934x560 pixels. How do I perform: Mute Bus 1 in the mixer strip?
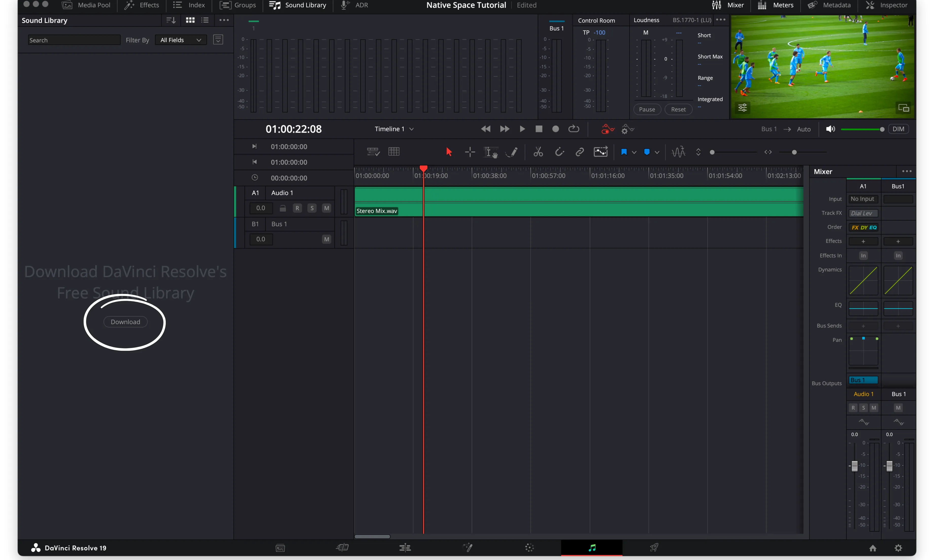point(898,408)
